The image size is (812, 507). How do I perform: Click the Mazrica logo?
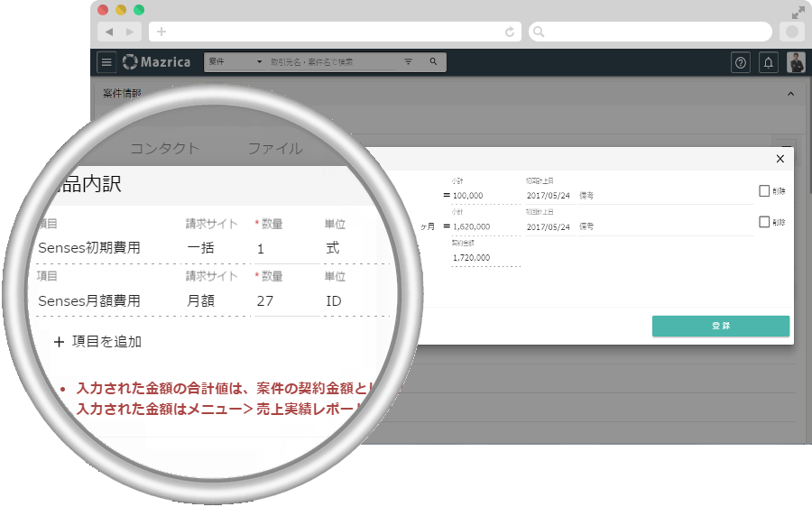coord(156,62)
